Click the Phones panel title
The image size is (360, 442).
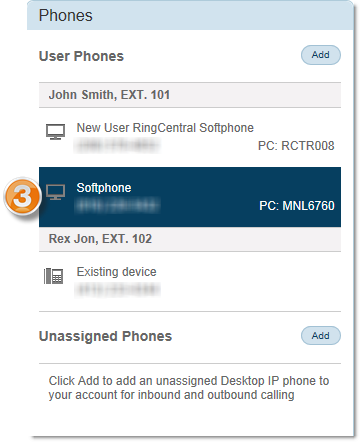[66, 16]
